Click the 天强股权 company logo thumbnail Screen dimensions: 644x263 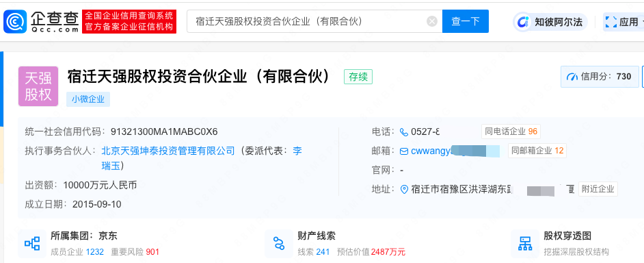38,86
